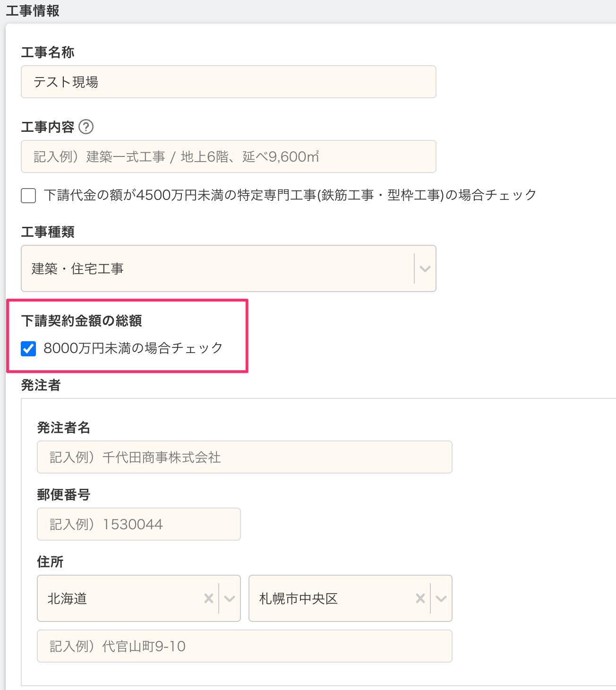
Task: Clear the 北海道 prefecture selection
Action: tap(208, 598)
